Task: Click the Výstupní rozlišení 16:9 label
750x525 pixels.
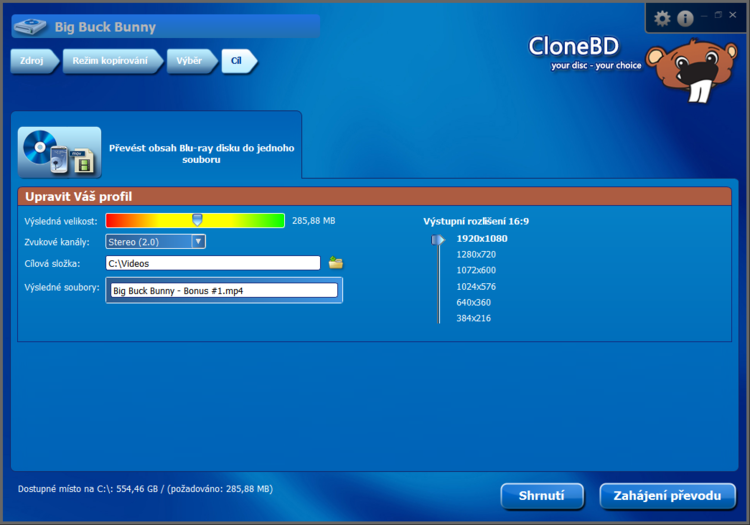Action: tap(476, 221)
